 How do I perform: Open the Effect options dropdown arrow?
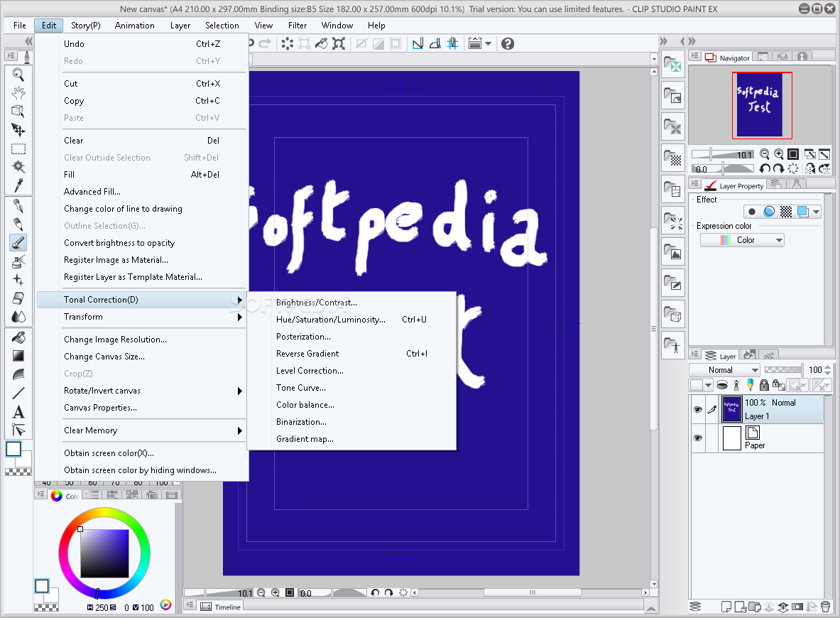(x=816, y=212)
